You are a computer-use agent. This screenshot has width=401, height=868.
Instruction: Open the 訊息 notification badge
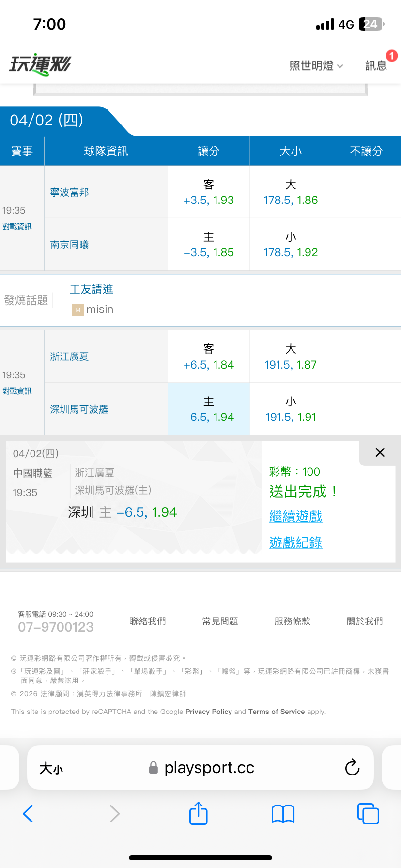(391, 56)
